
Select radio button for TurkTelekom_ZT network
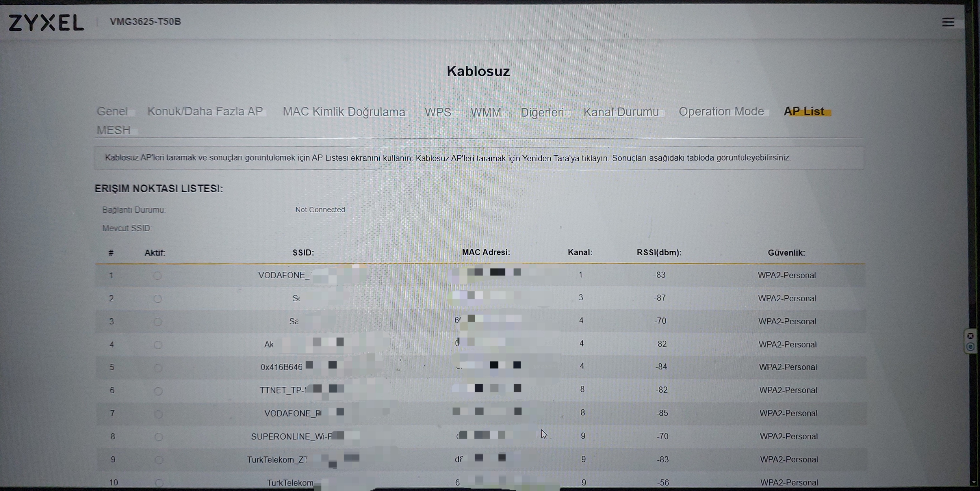click(159, 460)
